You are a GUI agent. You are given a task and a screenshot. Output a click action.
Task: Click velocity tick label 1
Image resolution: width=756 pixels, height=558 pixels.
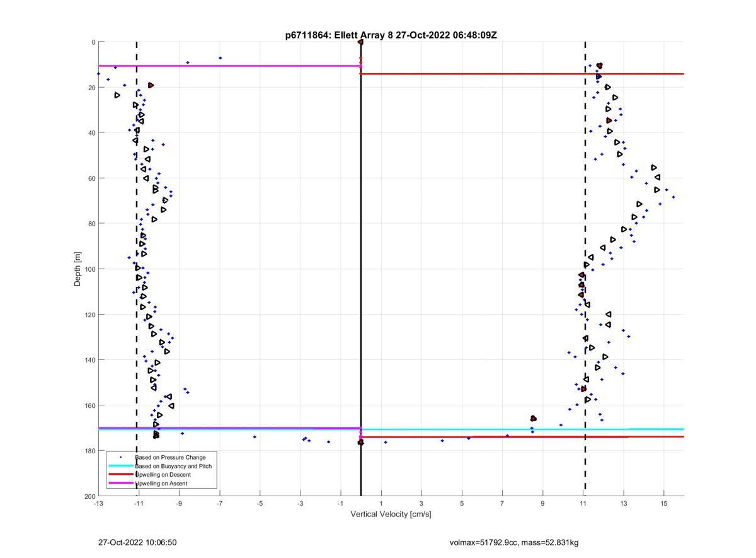tap(381, 504)
